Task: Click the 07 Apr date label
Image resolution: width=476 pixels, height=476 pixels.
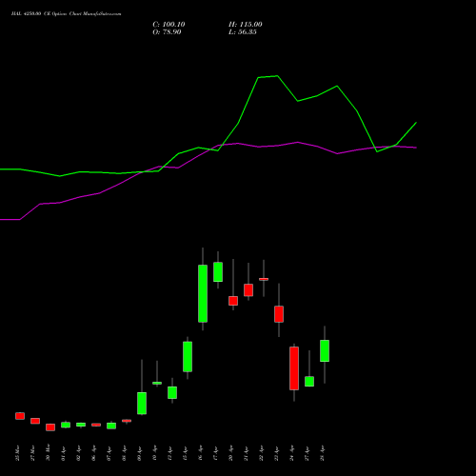Action: 109,453
